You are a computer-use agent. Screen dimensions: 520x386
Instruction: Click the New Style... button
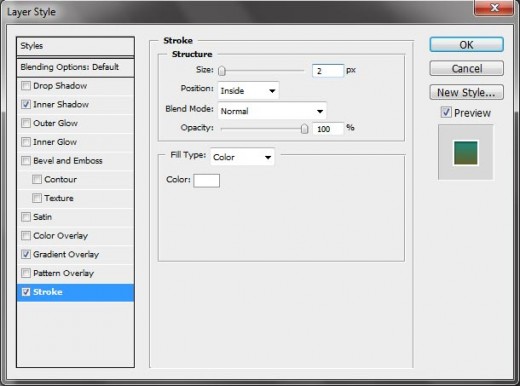pyautogui.click(x=466, y=92)
